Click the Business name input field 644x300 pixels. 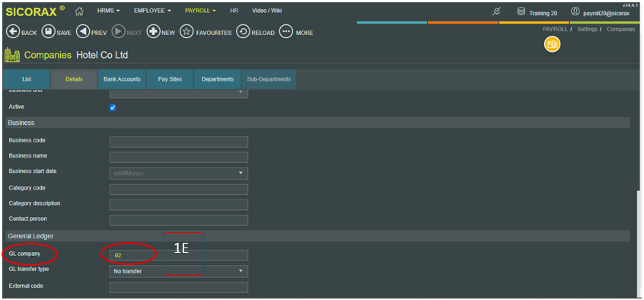[179, 158]
